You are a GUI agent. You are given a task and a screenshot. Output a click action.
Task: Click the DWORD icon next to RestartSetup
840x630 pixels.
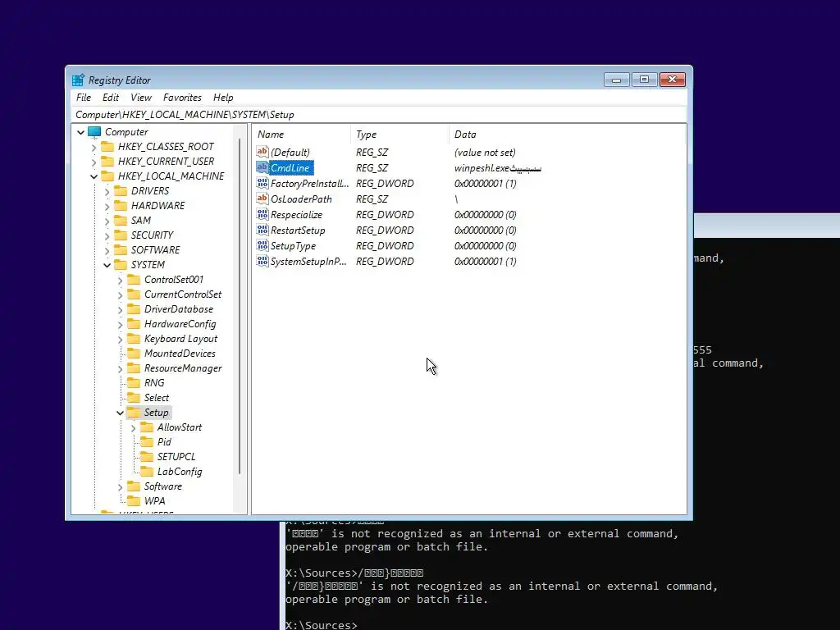(x=262, y=230)
